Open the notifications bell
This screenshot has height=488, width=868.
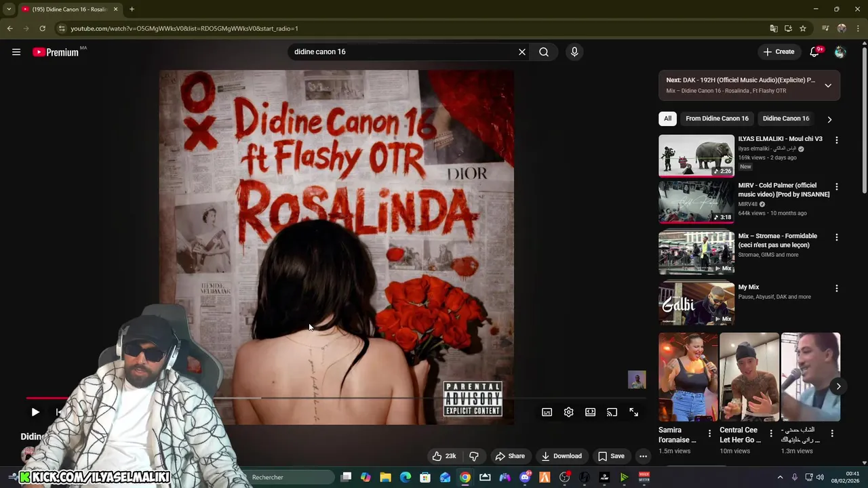815,52
